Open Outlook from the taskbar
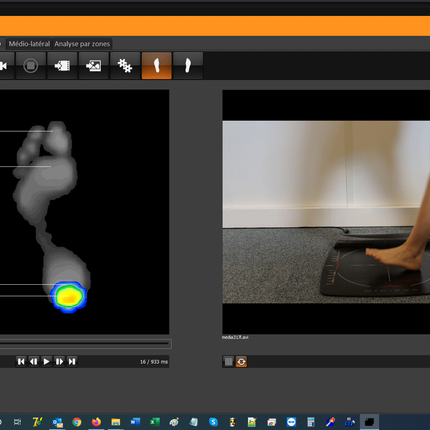The height and width of the screenshot is (430, 430). coord(58,422)
